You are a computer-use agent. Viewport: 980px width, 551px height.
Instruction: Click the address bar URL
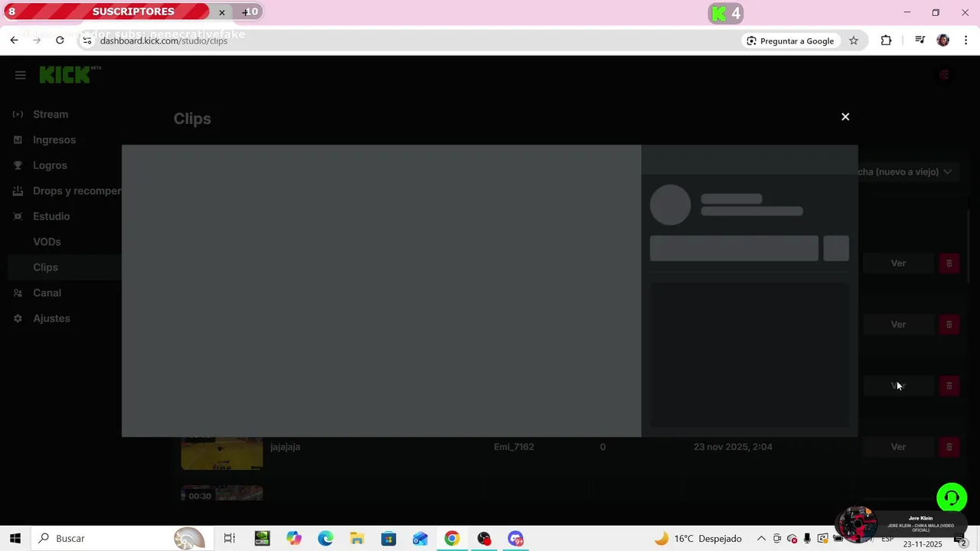(164, 41)
